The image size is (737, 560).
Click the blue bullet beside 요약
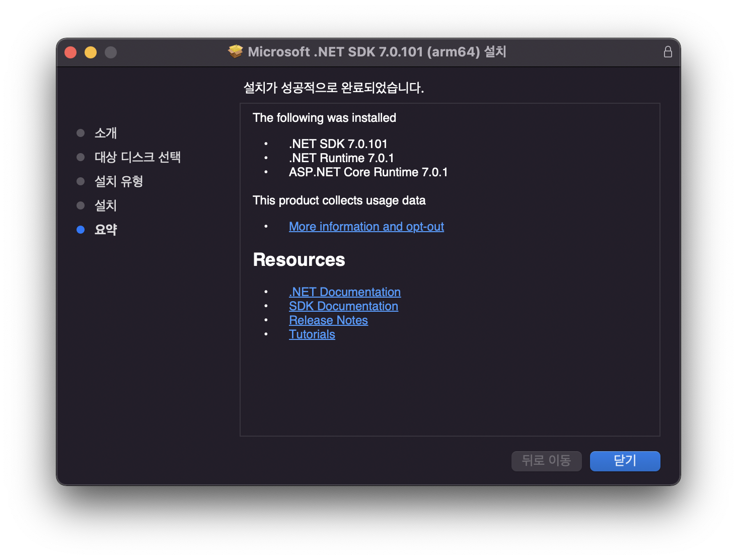(81, 230)
